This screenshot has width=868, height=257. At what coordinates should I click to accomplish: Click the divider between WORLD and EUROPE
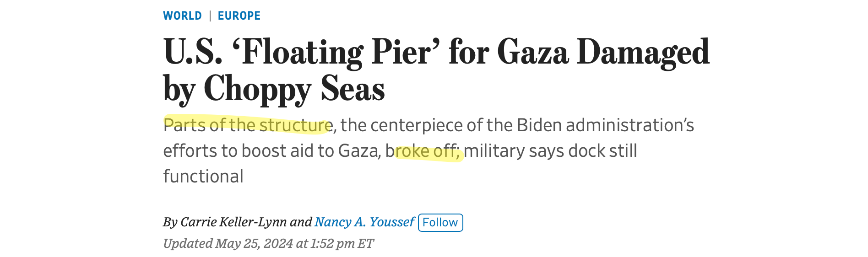tap(210, 16)
